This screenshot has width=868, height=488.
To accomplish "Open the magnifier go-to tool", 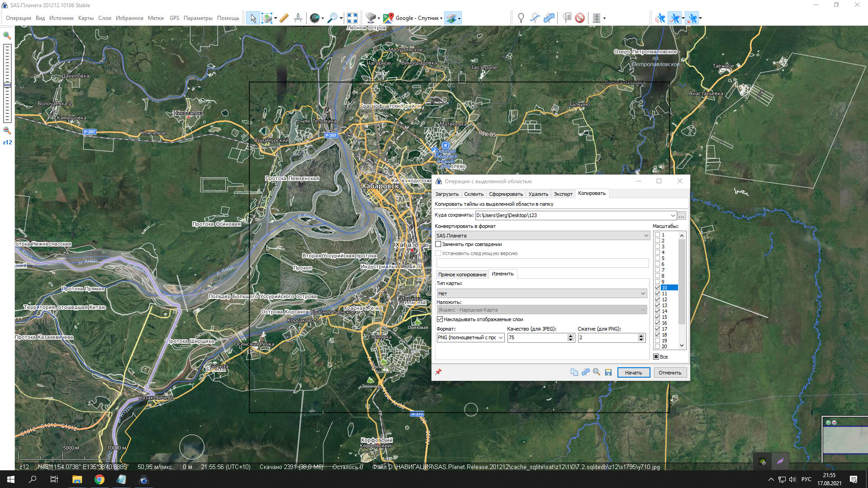I will pos(332,18).
